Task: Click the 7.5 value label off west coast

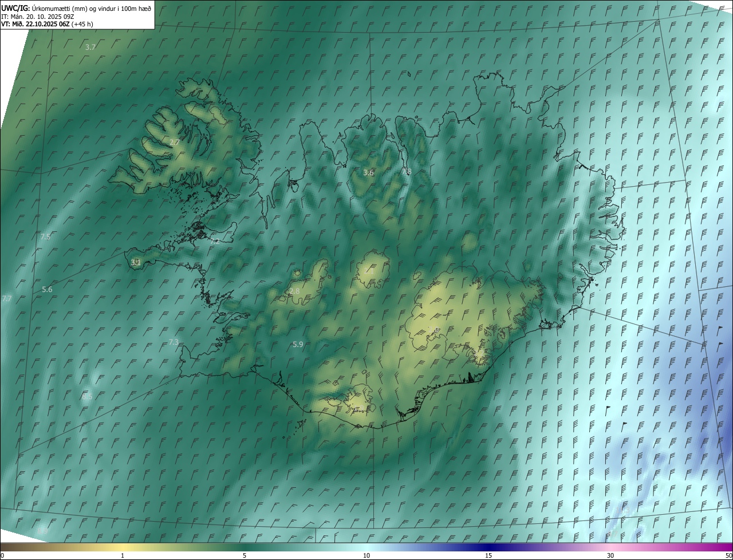Action: (x=46, y=236)
